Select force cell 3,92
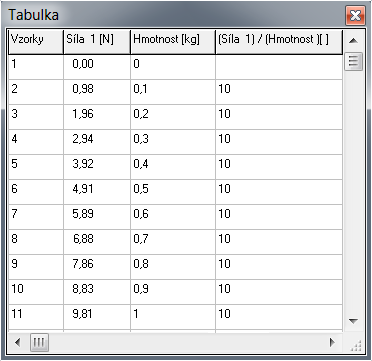 (97, 167)
